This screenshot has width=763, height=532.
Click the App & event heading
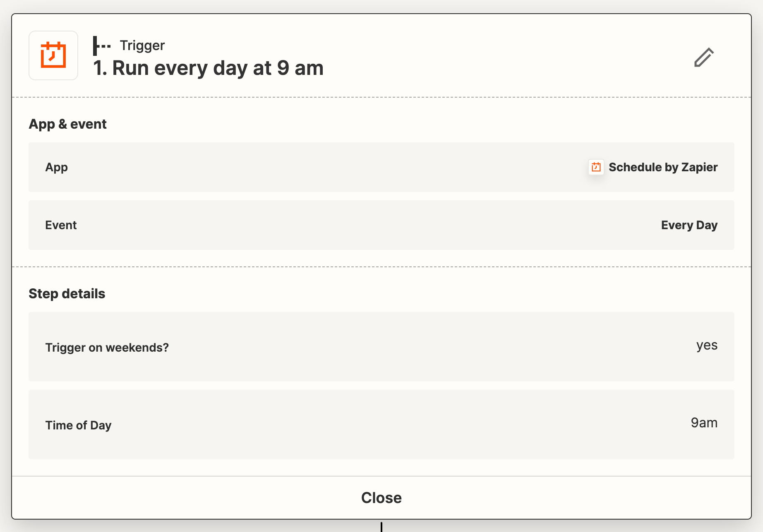[67, 124]
